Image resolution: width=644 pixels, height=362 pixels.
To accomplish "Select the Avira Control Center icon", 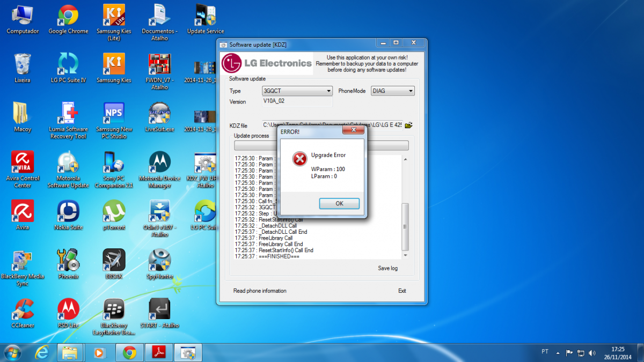I will tap(23, 169).
